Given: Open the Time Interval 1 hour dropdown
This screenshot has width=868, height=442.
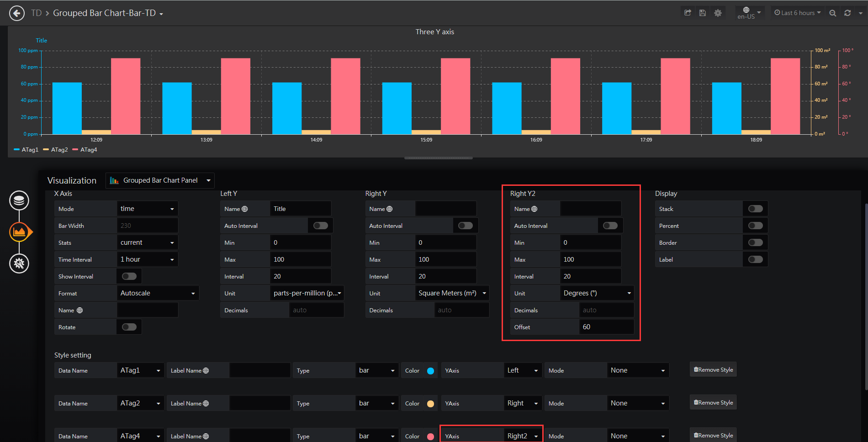Looking at the screenshot, I should click(147, 259).
